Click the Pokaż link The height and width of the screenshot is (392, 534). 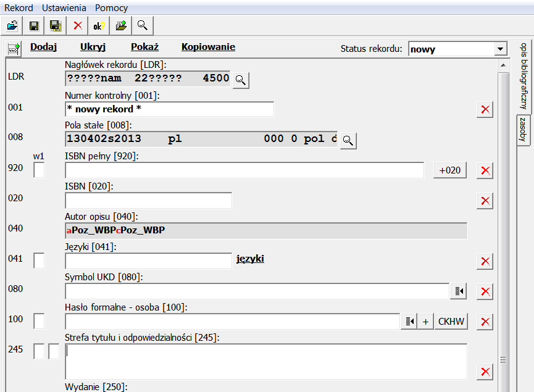click(x=144, y=47)
